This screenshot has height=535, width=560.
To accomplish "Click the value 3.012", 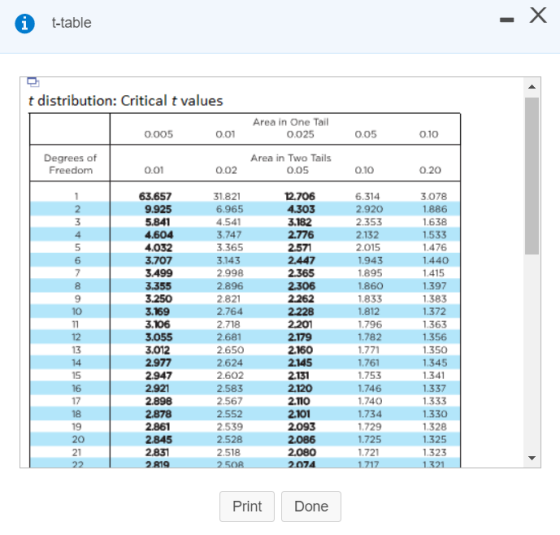I will coord(158,350).
